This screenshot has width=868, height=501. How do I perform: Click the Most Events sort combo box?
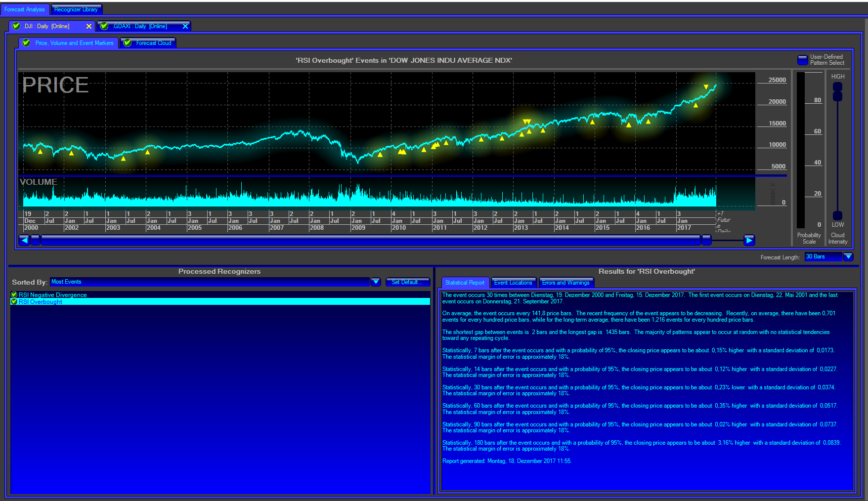point(210,282)
